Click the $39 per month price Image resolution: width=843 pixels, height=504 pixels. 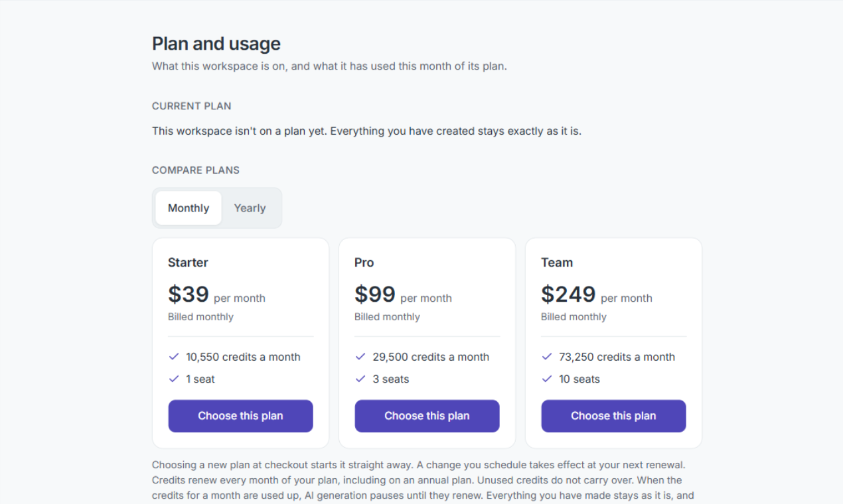pyautogui.click(x=216, y=294)
